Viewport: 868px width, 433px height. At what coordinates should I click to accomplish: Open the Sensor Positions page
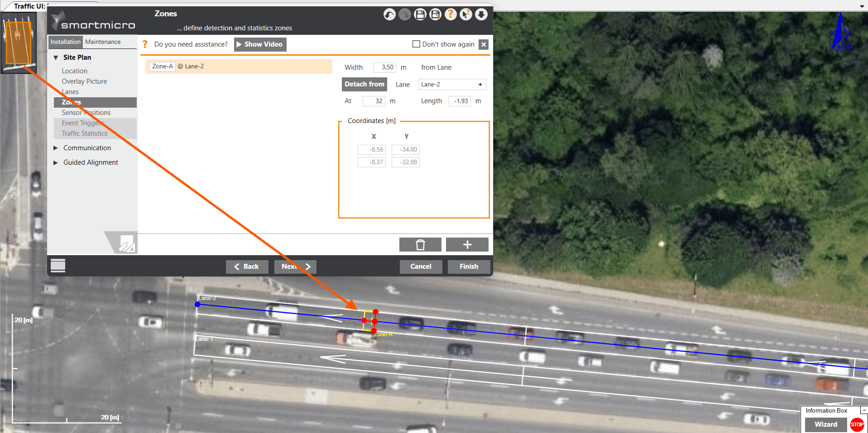click(86, 113)
